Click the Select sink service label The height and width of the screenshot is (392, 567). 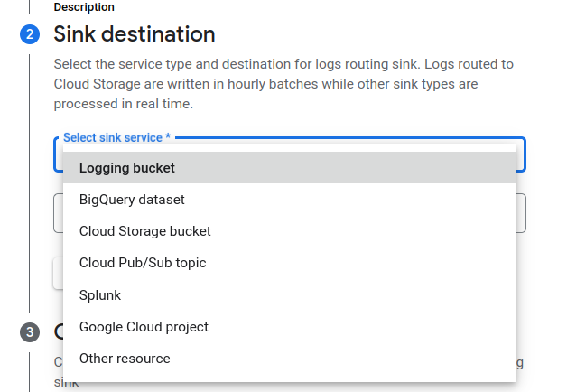(113, 138)
